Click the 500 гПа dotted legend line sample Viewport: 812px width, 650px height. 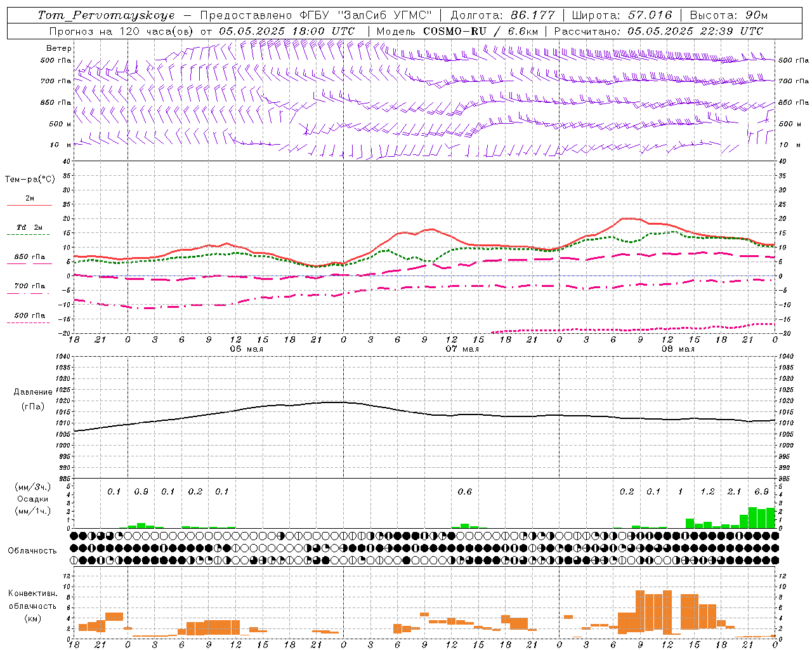(28, 323)
